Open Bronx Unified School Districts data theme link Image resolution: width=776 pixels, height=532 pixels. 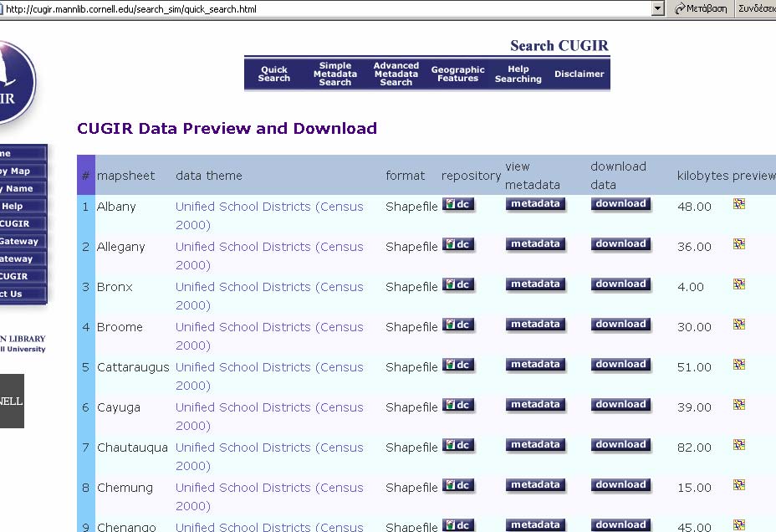270,295
